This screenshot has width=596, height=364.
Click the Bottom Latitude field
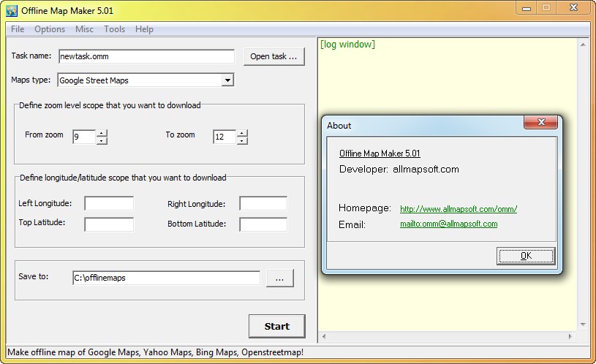click(x=263, y=224)
